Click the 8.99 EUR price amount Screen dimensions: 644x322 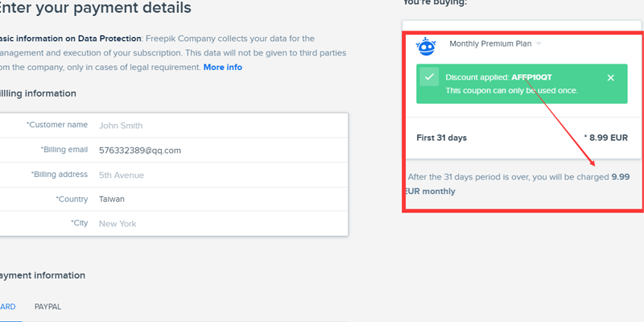pos(608,138)
